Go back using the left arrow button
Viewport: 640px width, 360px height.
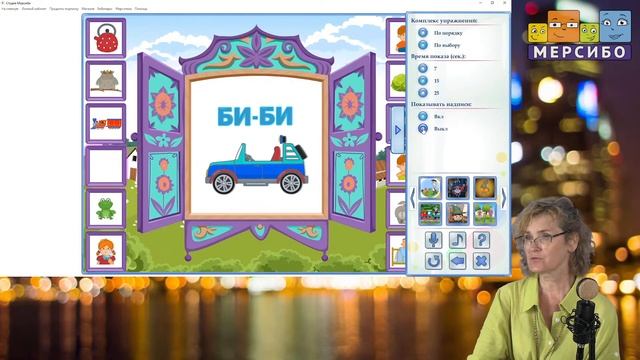point(457,261)
